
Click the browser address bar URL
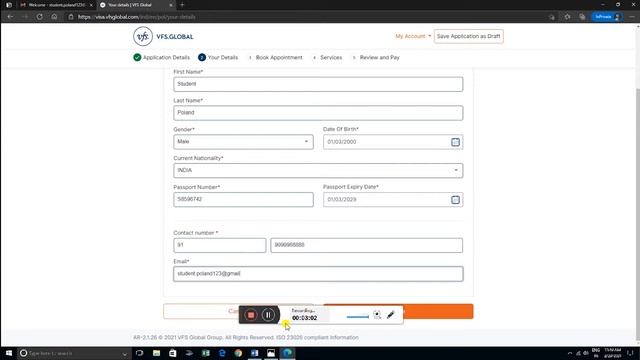(x=136, y=17)
